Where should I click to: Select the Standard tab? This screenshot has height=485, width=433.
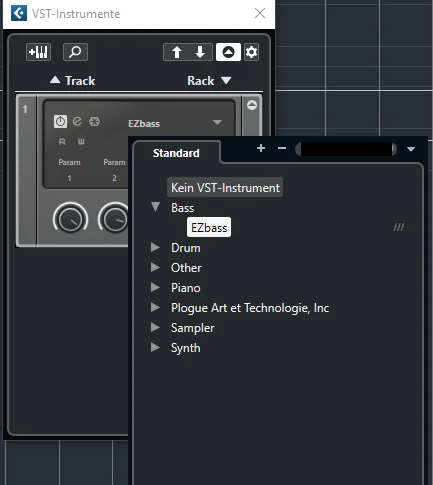pos(176,153)
